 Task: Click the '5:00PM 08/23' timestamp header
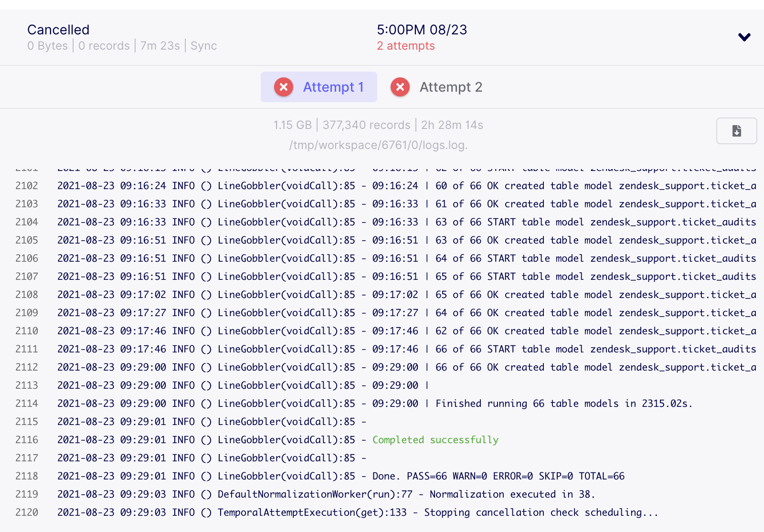pos(422,30)
